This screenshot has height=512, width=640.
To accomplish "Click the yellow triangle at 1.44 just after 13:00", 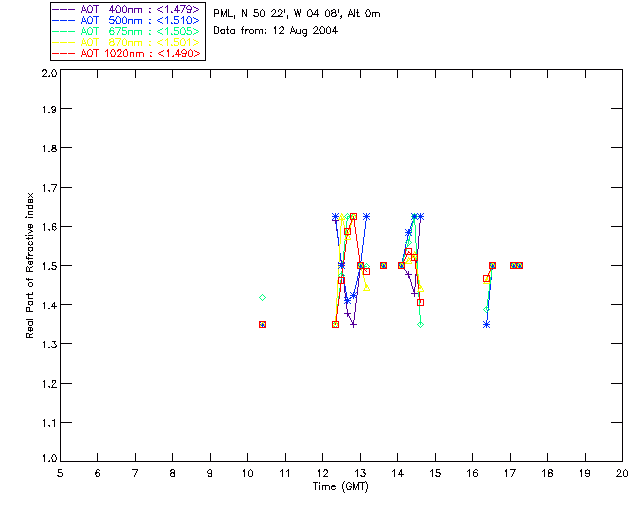I will [367, 288].
